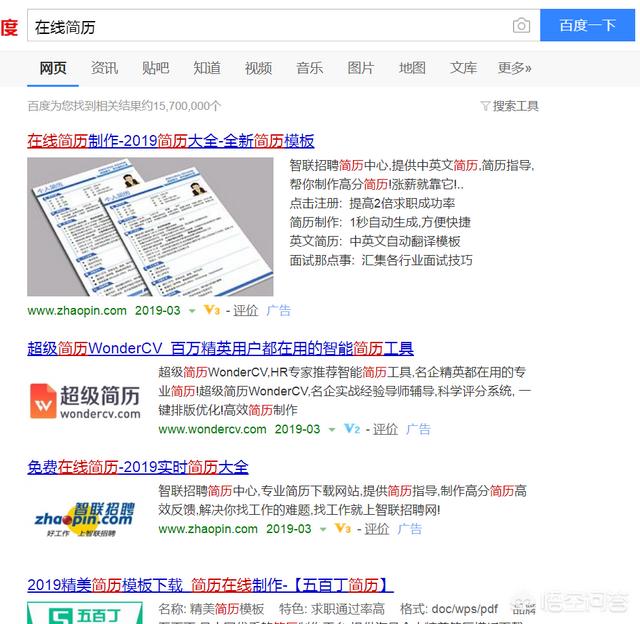Click the 百度一下 search button
The image size is (640, 624).
click(x=587, y=25)
